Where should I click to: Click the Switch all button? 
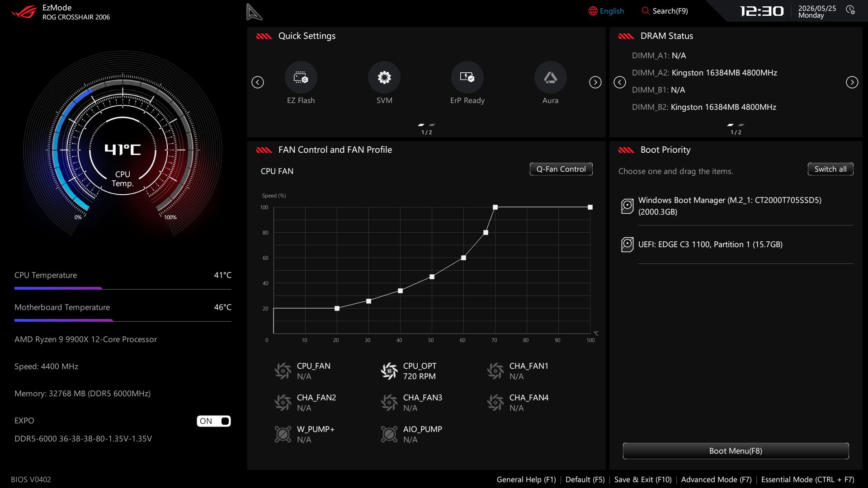tap(830, 169)
